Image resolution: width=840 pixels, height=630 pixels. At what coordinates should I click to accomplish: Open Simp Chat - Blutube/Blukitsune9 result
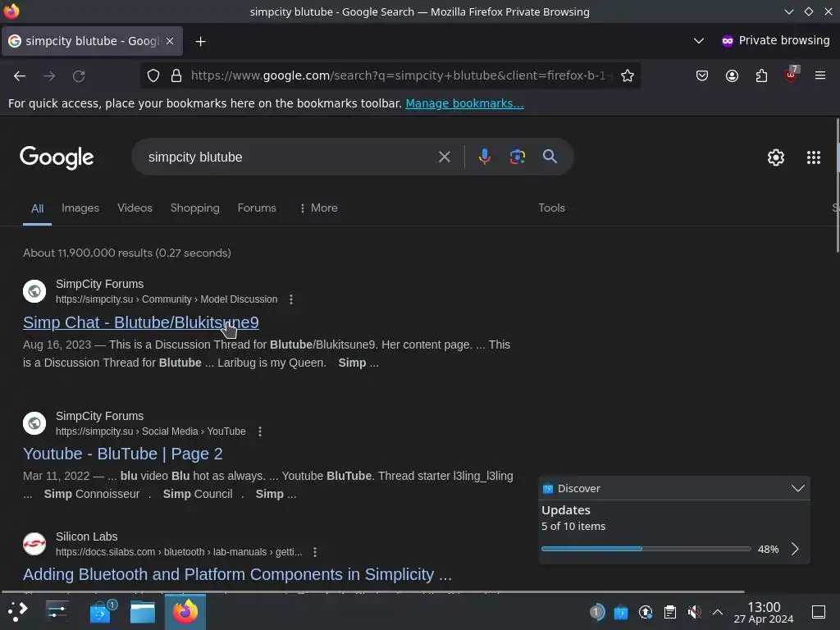coord(141,322)
